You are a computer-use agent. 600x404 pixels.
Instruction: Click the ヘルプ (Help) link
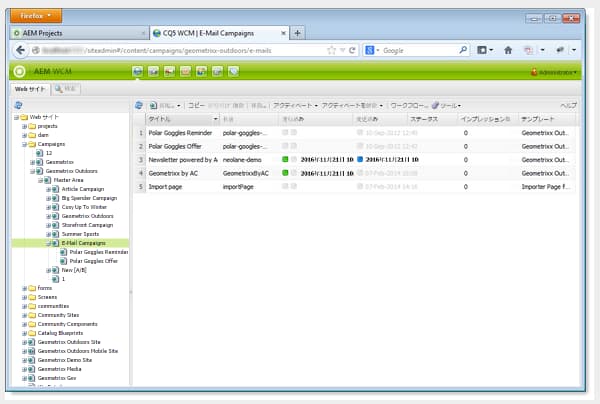point(568,106)
